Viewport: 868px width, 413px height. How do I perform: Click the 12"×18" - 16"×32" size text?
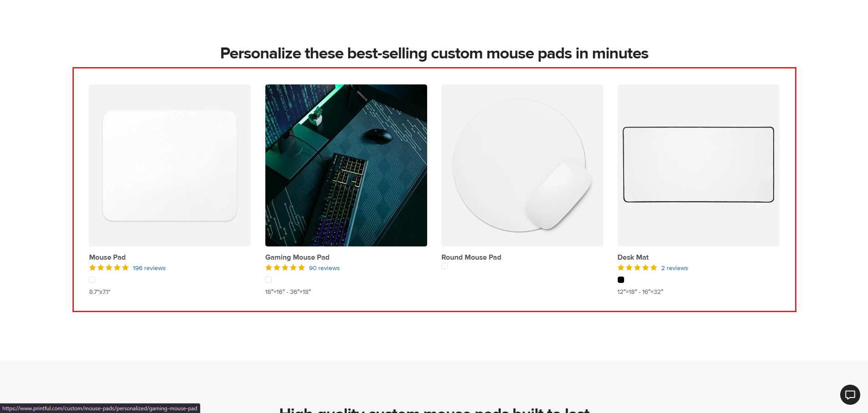pos(640,292)
